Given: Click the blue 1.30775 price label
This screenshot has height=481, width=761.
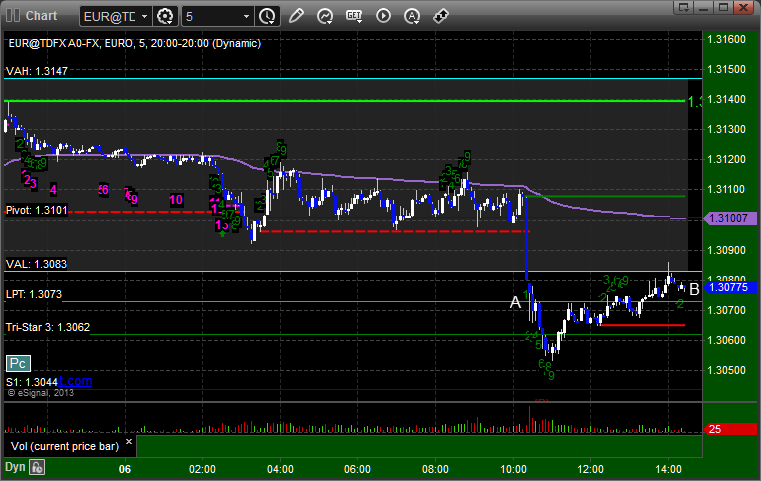Looking at the screenshot, I should (729, 287).
